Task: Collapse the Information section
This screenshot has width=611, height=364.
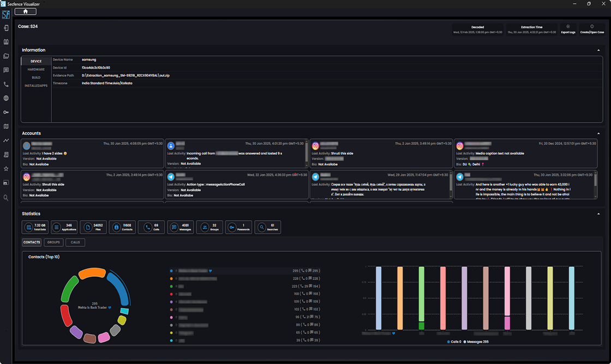Action: (598, 50)
